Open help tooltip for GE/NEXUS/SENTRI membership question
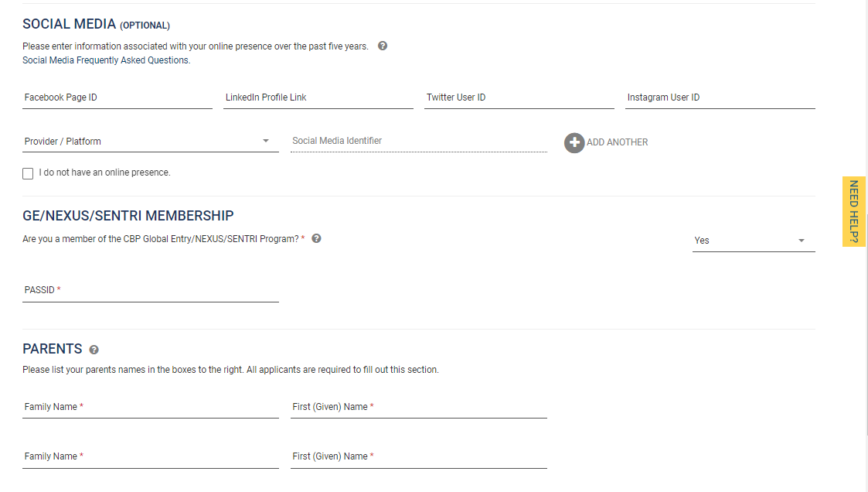The width and height of the screenshot is (868, 492). coord(316,238)
